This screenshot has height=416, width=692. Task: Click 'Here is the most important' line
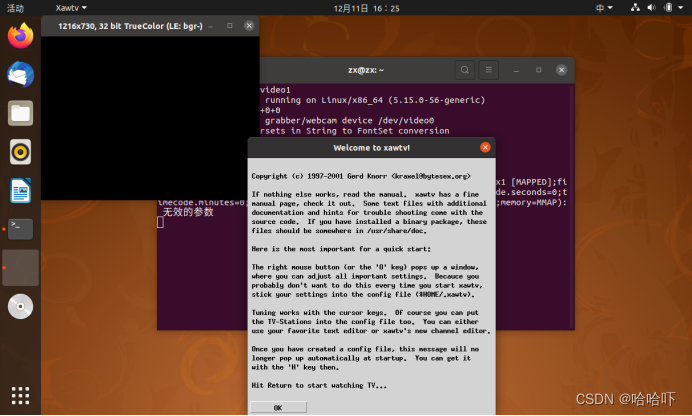[341, 249]
